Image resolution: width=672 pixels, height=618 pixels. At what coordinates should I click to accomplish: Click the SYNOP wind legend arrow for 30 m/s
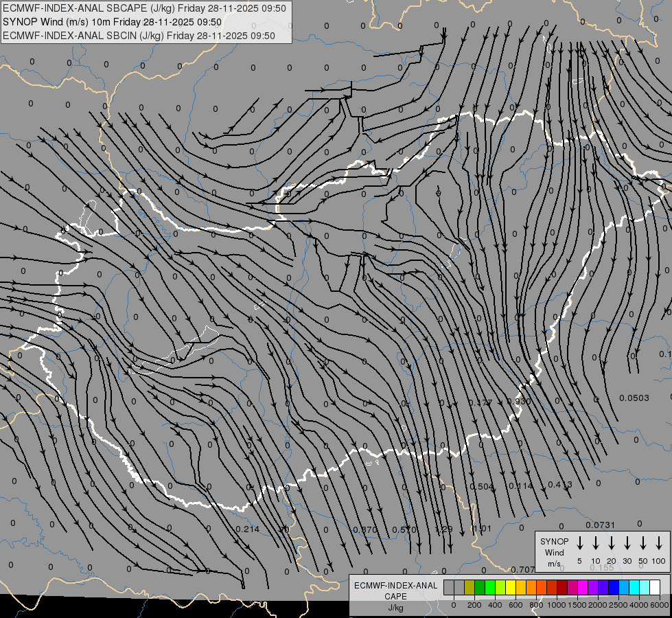(x=627, y=542)
